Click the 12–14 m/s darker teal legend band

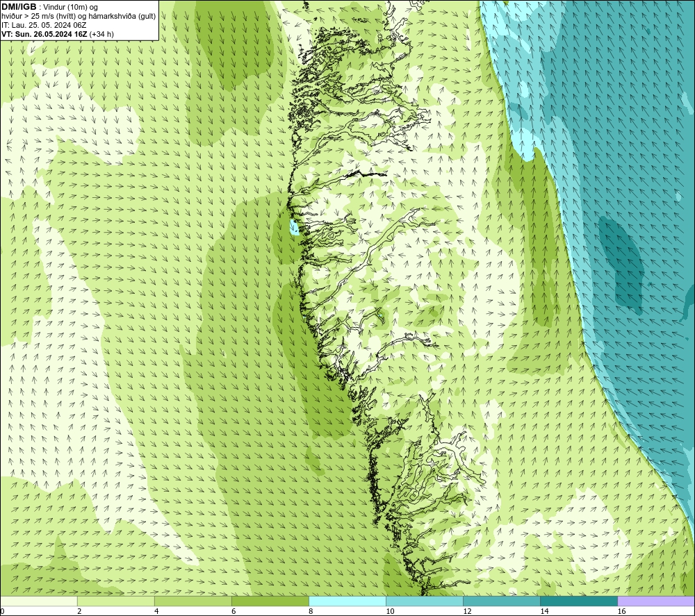(x=502, y=601)
